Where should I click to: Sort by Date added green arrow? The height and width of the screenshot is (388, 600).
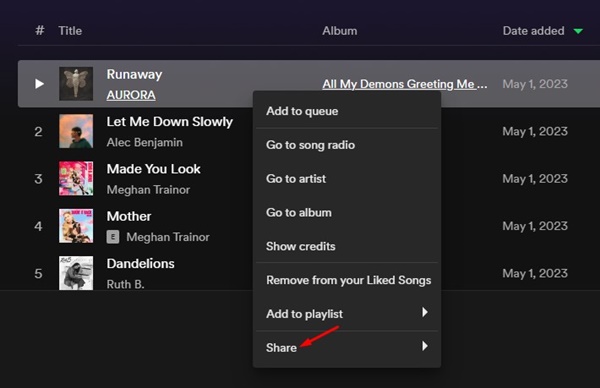578,31
